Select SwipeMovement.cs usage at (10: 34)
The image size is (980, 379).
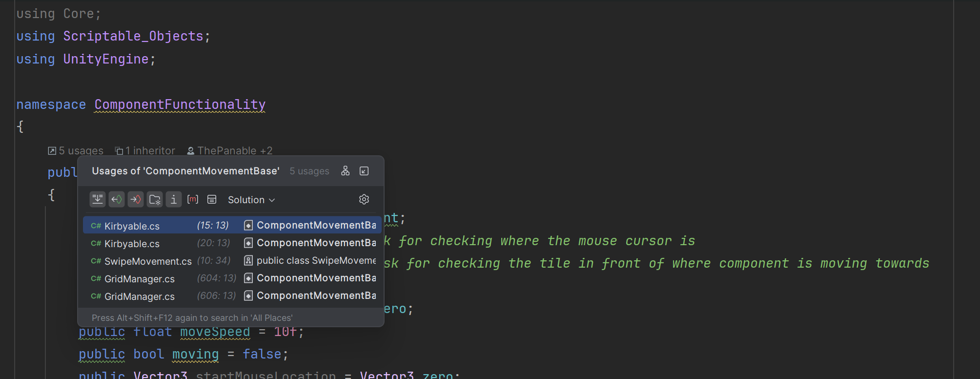click(232, 261)
